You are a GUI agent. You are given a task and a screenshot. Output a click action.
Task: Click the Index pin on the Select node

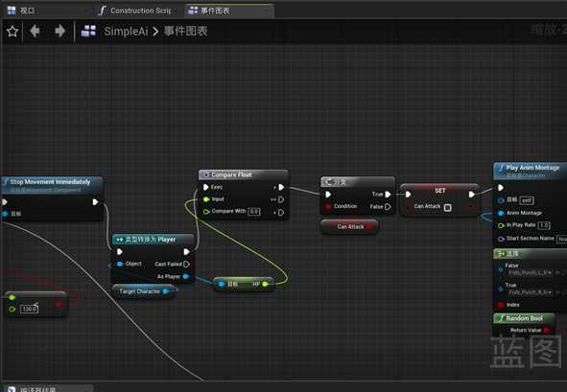tap(501, 305)
